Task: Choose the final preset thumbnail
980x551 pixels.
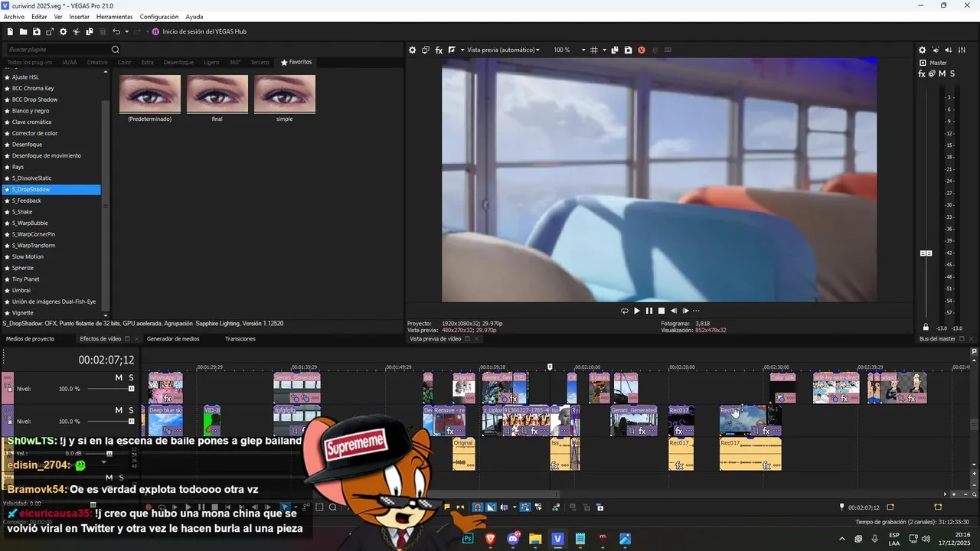Action: 217,93
